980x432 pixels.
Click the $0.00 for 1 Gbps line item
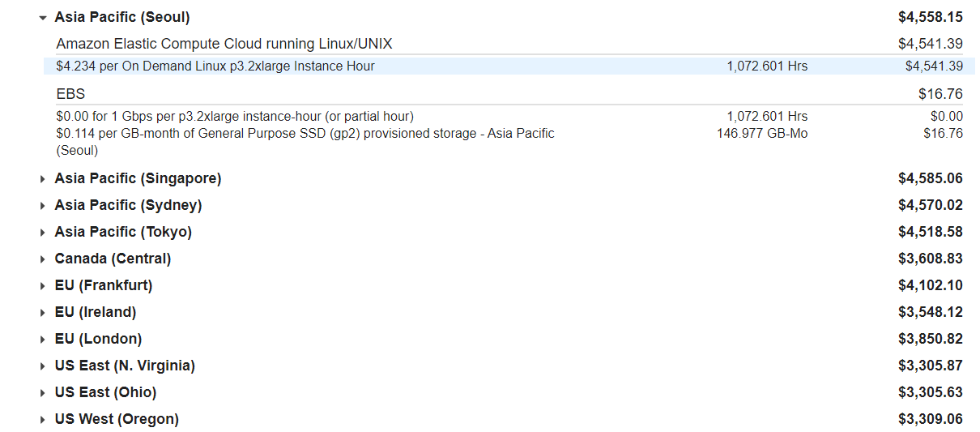235,117
